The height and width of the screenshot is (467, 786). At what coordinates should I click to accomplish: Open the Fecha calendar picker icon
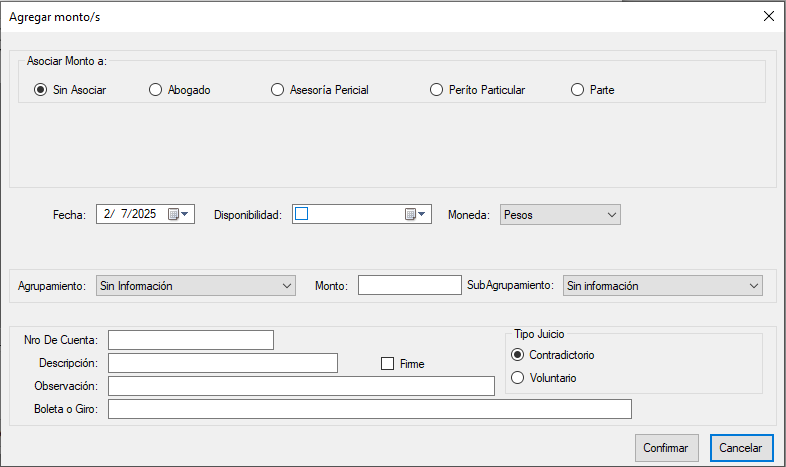(x=179, y=214)
